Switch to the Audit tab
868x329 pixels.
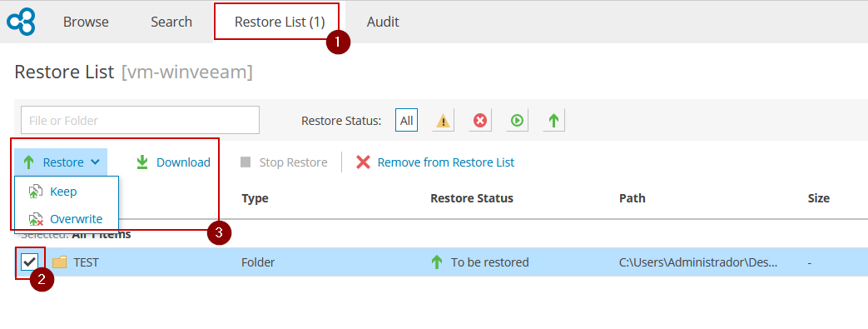pos(383,22)
